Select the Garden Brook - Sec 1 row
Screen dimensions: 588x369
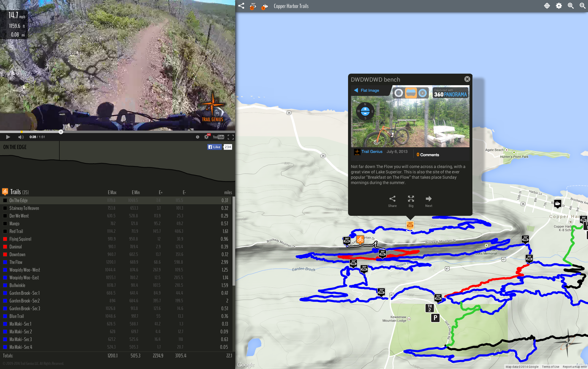tap(116, 293)
